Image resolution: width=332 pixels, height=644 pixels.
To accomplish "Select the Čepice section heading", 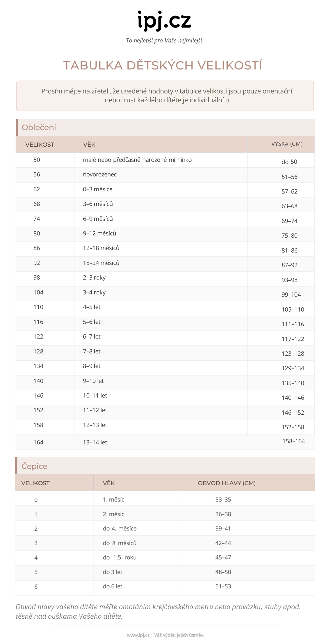I will (x=34, y=466).
